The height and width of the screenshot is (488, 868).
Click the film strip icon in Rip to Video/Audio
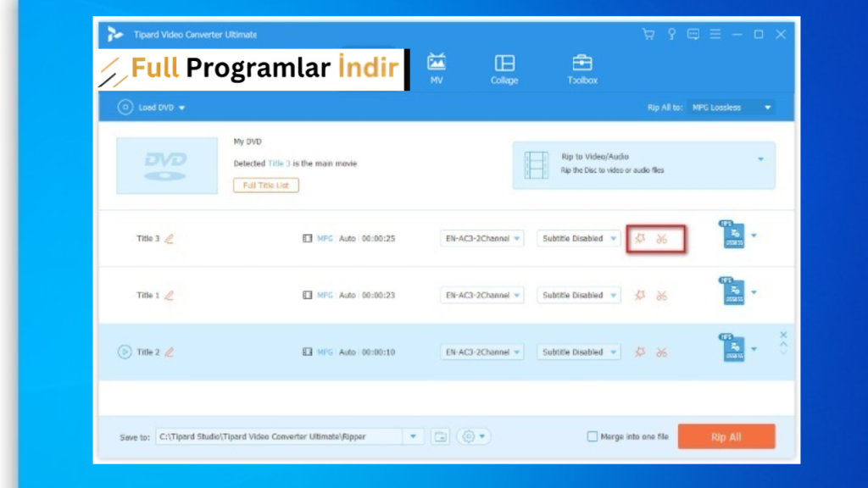[x=536, y=165]
